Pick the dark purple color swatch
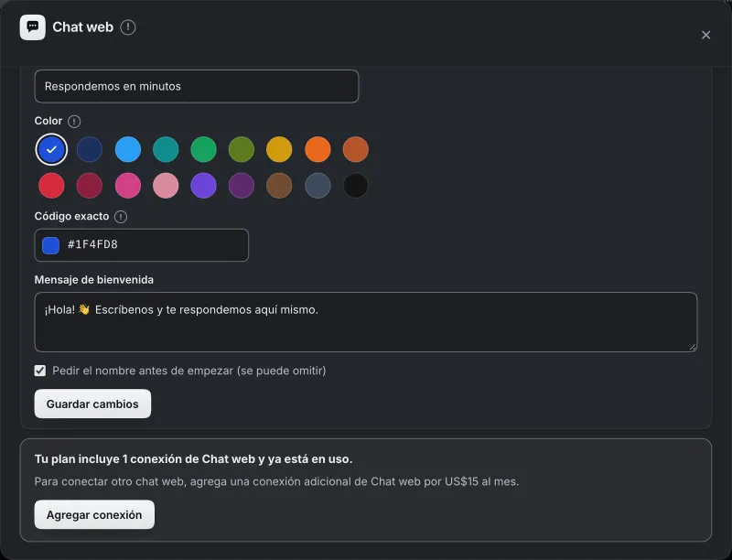The height and width of the screenshot is (560, 732). [242, 185]
